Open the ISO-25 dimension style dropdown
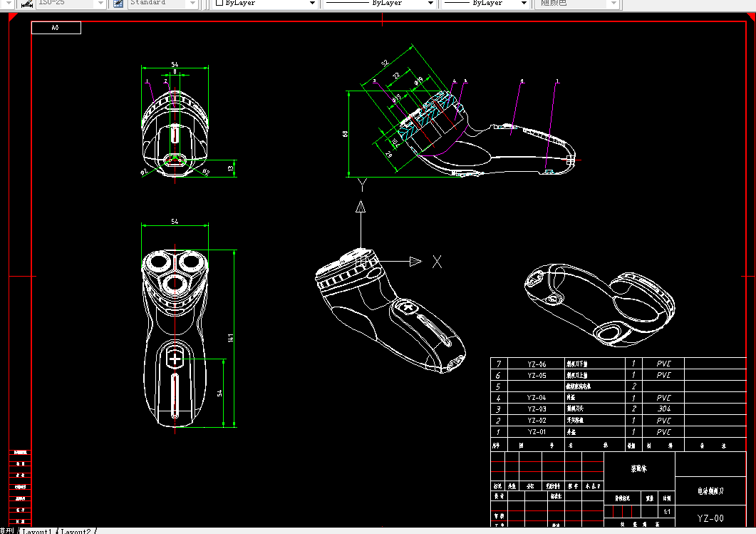Screen dimensions: 756x534 [100, 4]
